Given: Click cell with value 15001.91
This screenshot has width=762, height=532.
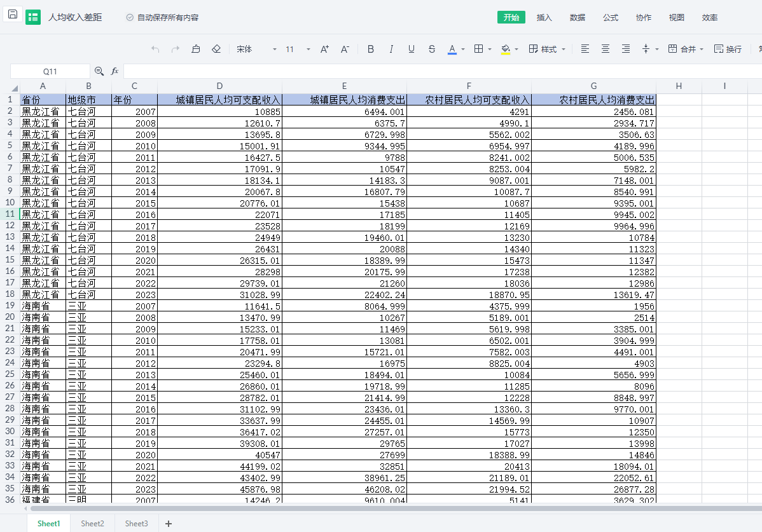Looking at the screenshot, I should (x=219, y=146).
